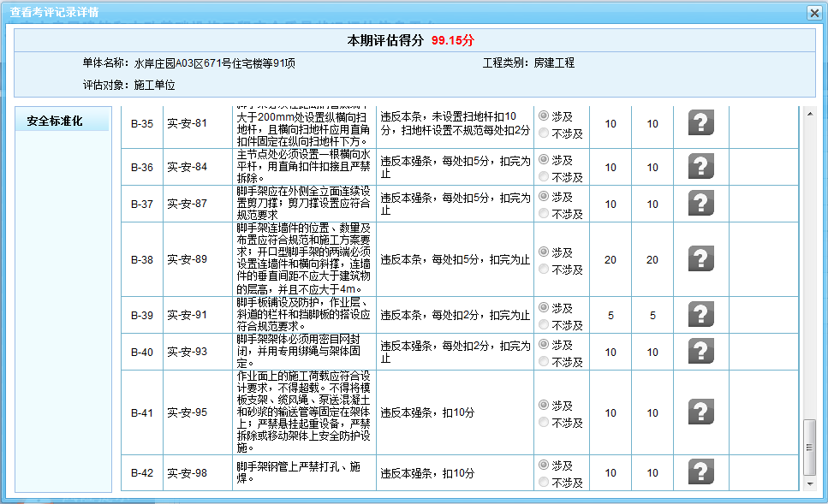828x504 pixels.
Task: Select 不涉及 radio for row B-42
Action: click(x=544, y=483)
